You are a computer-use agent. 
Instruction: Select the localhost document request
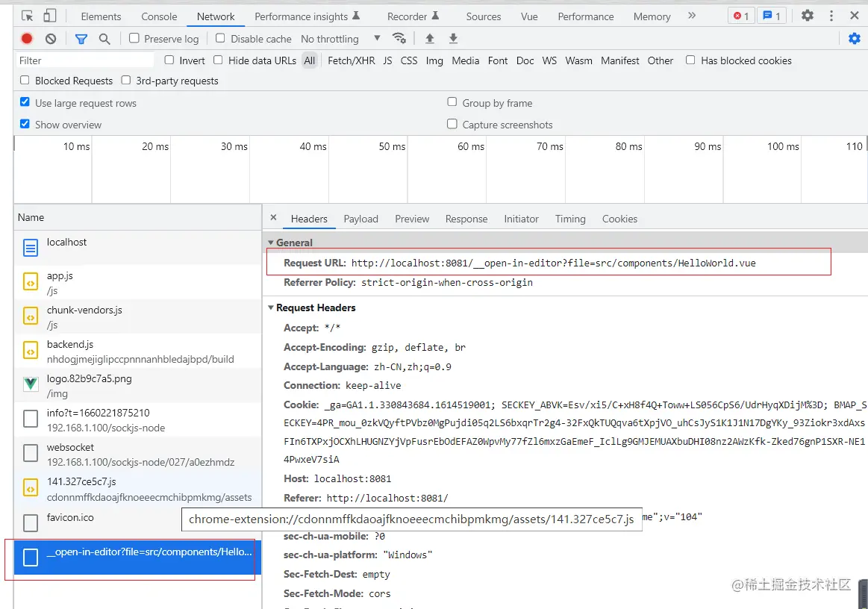[137, 248]
